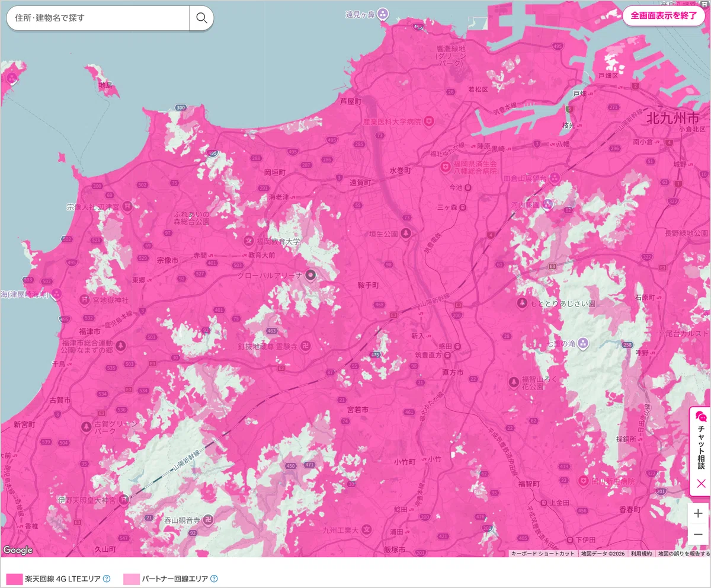Image resolution: width=711 pixels, height=588 pixels.
Task: Zoom in the map with plus button
Action: point(699,513)
